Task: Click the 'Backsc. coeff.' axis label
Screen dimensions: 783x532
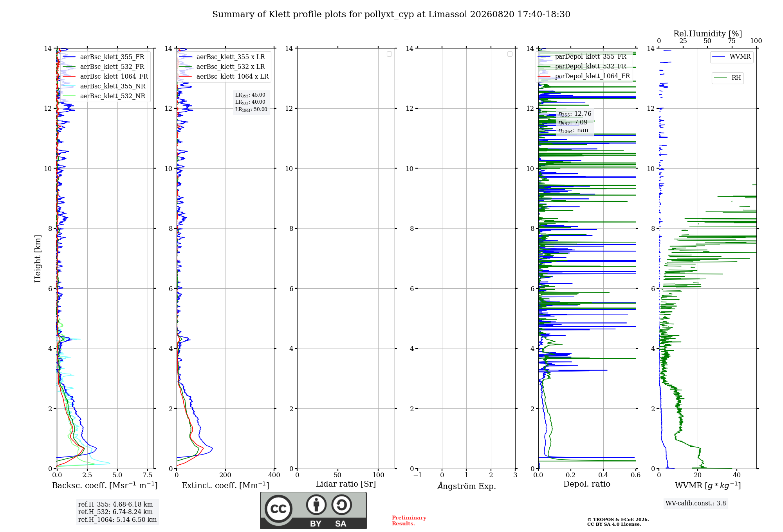Action: pyautogui.click(x=105, y=485)
